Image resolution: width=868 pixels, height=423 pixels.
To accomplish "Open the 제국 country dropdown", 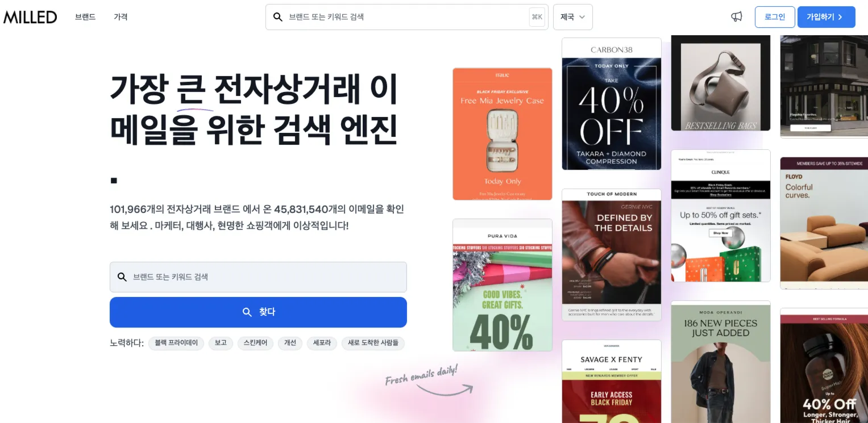I will click(573, 17).
